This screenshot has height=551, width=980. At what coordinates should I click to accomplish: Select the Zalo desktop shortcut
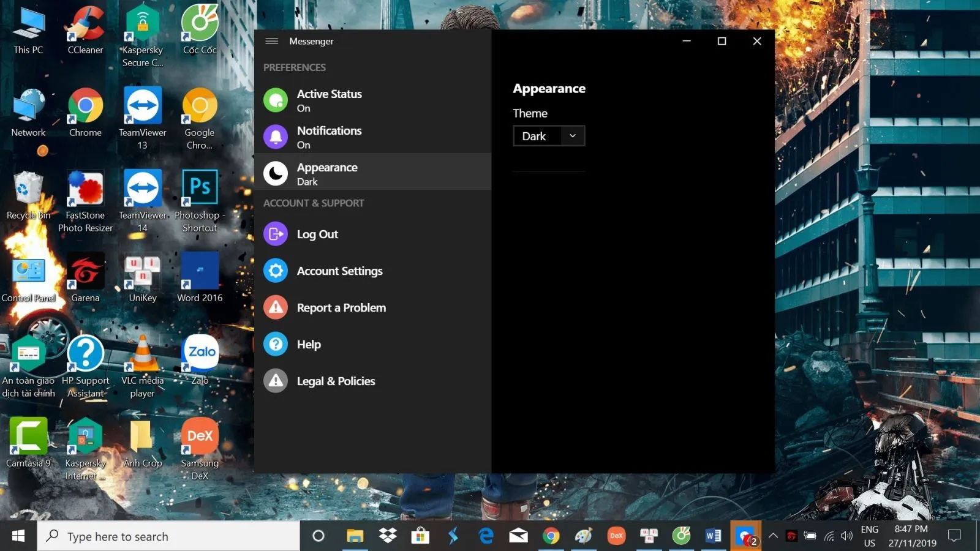[200, 361]
